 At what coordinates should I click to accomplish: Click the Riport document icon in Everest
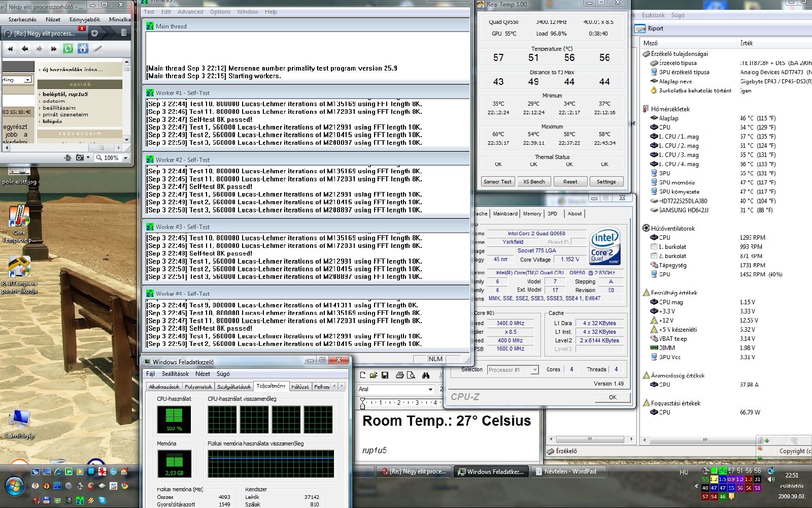641,28
